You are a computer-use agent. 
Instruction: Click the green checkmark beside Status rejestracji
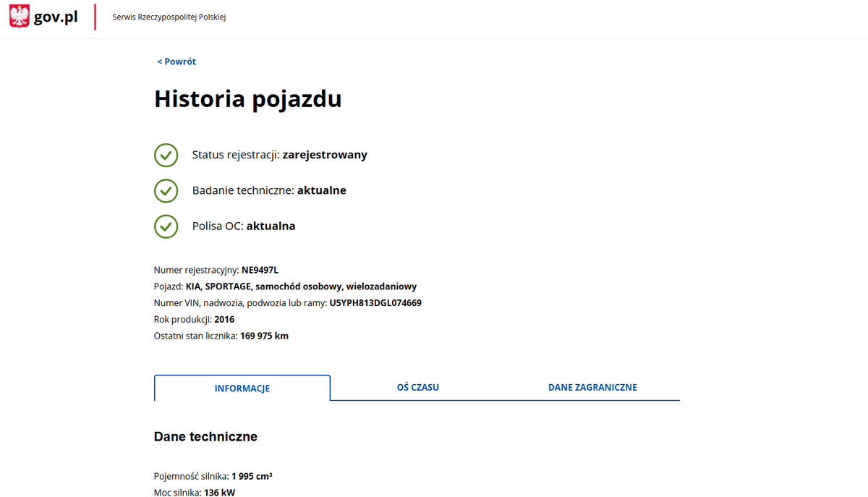tap(166, 155)
